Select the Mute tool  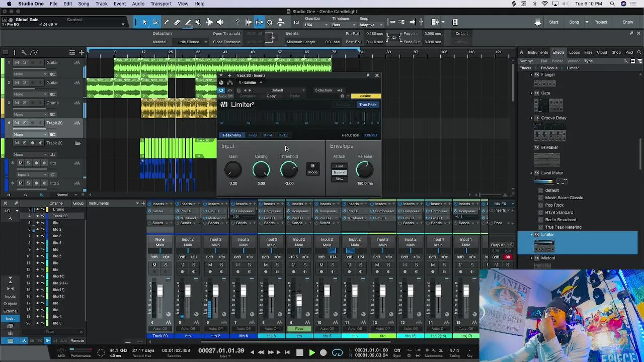[x=198, y=22]
